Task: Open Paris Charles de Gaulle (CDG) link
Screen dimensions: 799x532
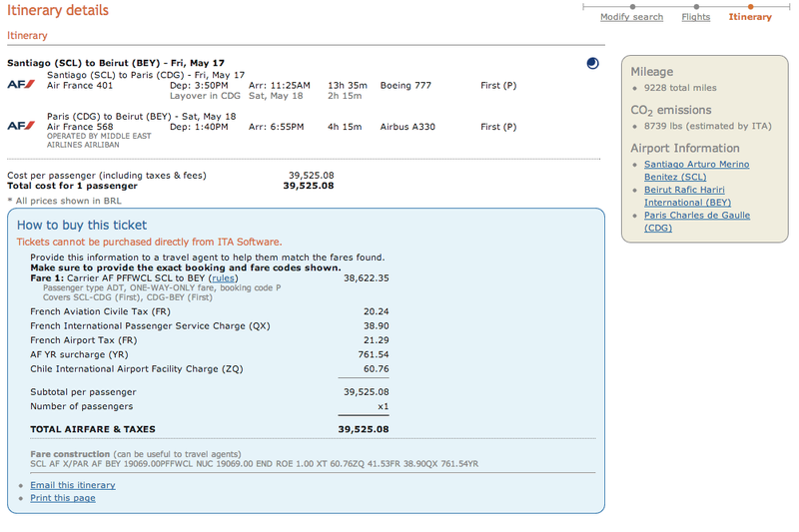Action: point(696,222)
